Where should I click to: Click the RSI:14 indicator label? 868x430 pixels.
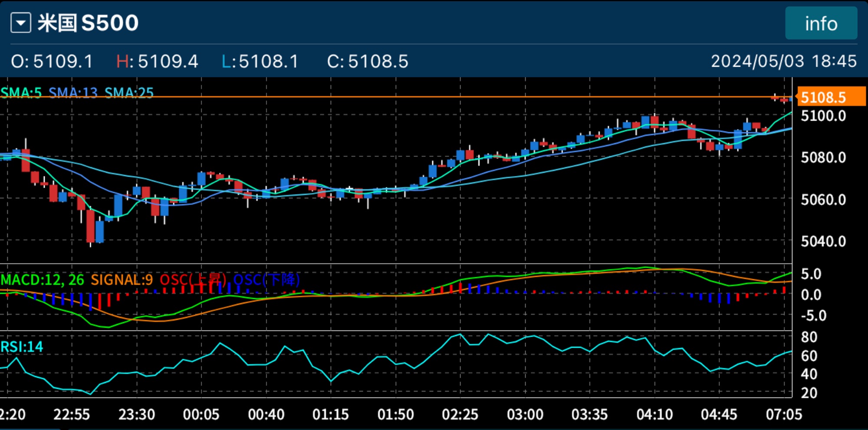pyautogui.click(x=22, y=347)
